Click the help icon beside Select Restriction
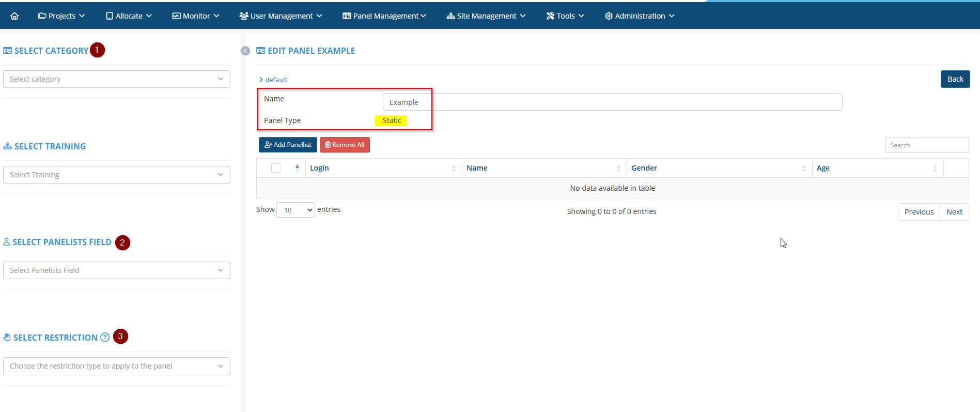 pos(105,337)
